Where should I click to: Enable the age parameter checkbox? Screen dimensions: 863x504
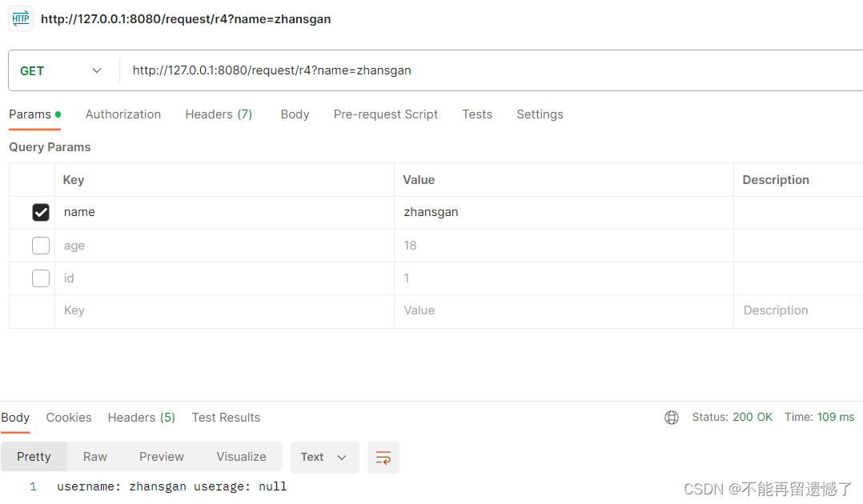pos(41,246)
